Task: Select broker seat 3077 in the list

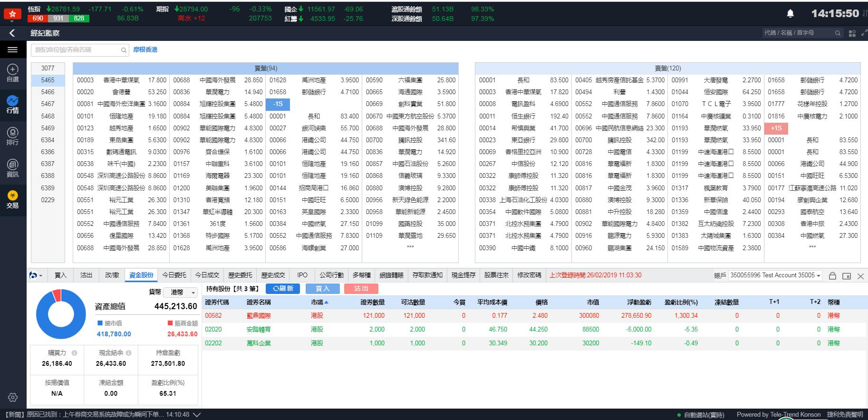Action: (x=48, y=68)
